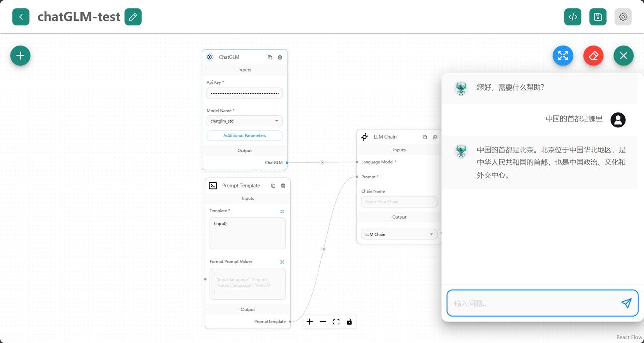The width and height of the screenshot is (644, 343).
Task: Click the chat question input box
Action: click(x=542, y=303)
